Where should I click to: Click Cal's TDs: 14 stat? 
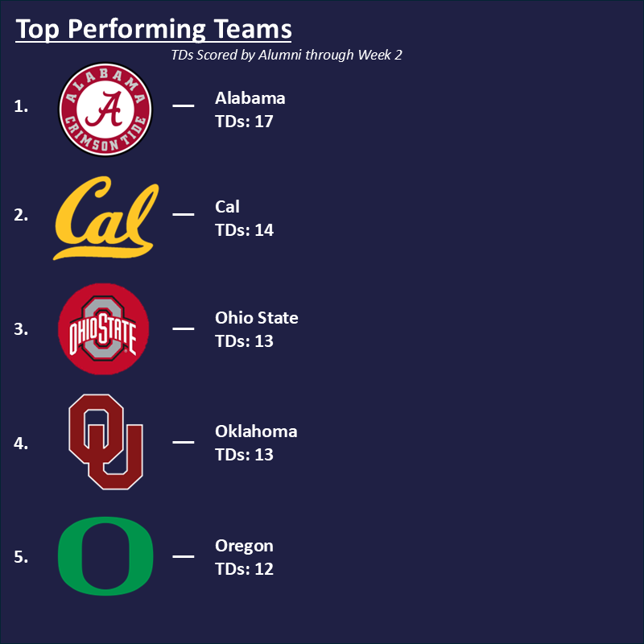(x=245, y=230)
